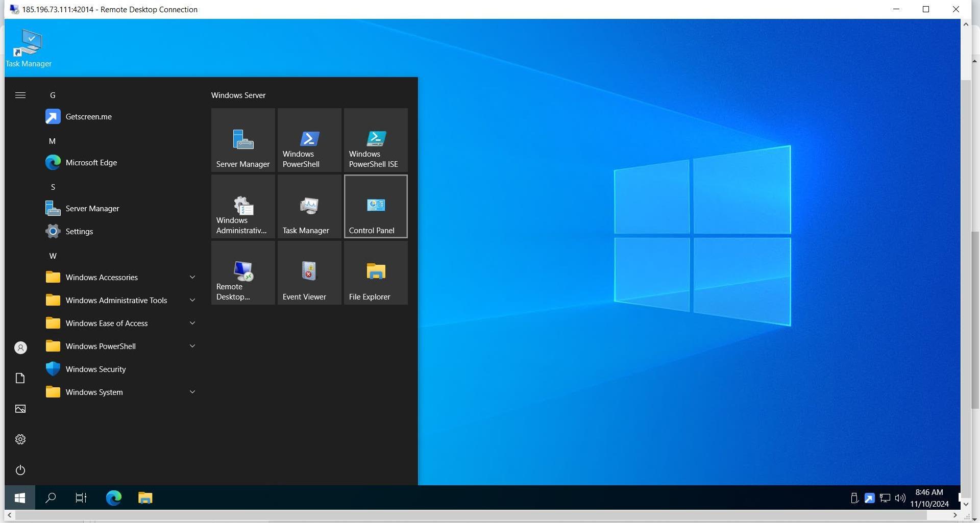The image size is (980, 523).
Task: Click the Getscreen.me tray icon
Action: [869, 498]
